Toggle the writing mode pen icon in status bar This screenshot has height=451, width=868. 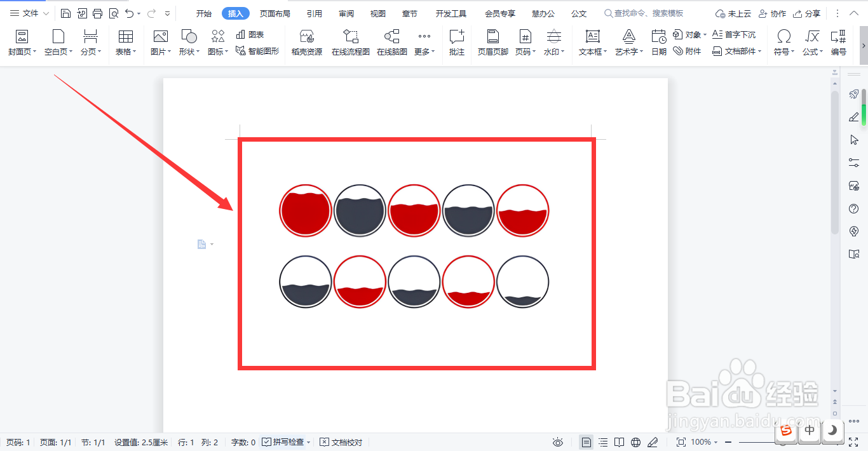(653, 442)
